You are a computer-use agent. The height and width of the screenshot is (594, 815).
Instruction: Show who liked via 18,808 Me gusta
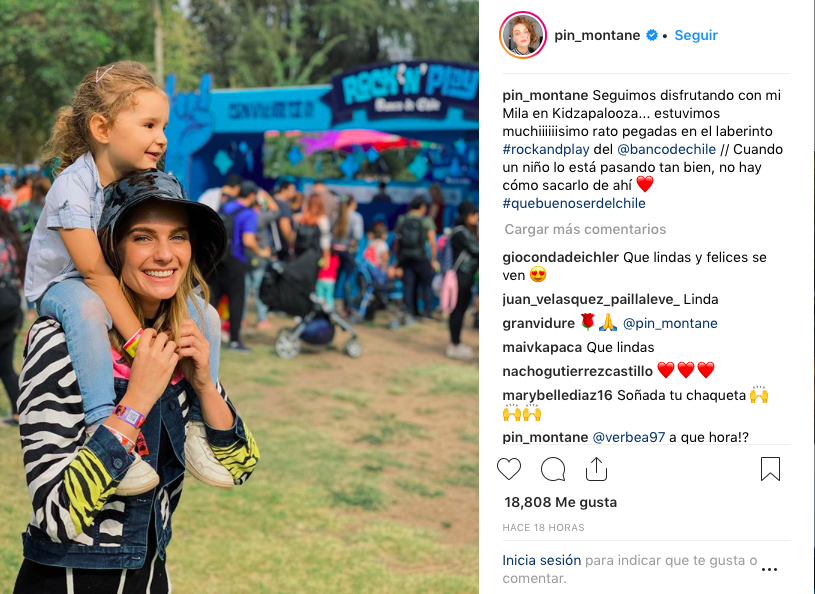click(x=560, y=502)
